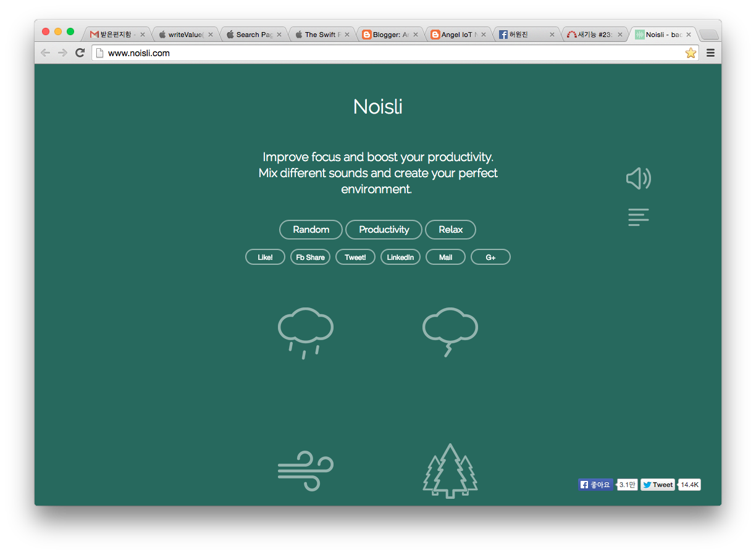Close the Search Page tab
The width and height of the screenshot is (756, 555).
click(279, 35)
